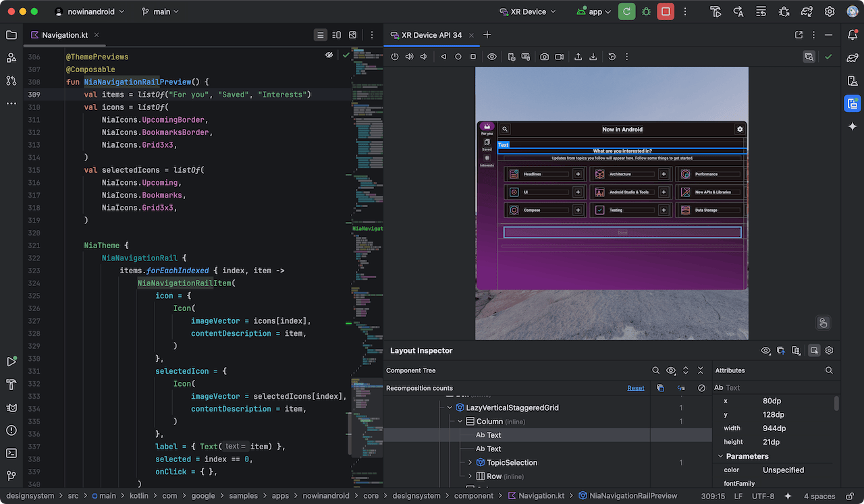Screen dimensions: 864x504
Task: Search Attributes panel with magnifier icon
Action: tap(829, 370)
